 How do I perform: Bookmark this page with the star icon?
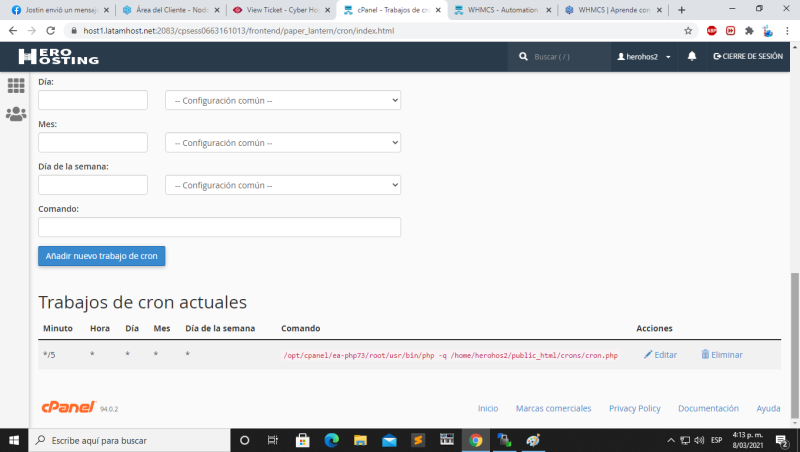(688, 31)
